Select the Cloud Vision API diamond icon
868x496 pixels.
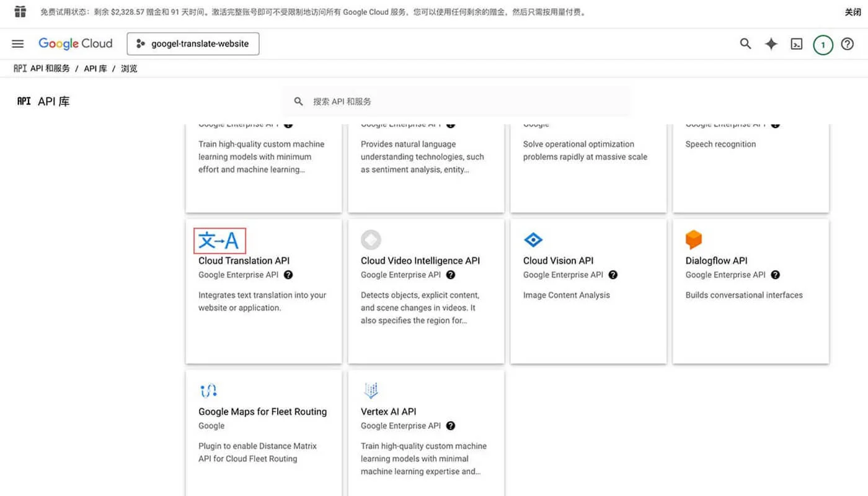(533, 239)
